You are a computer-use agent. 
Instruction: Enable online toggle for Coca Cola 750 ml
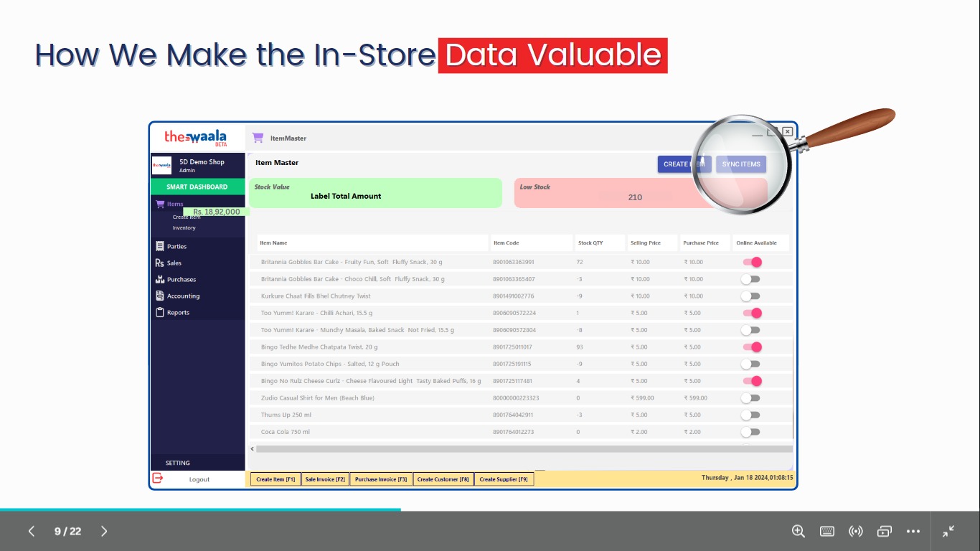pyautogui.click(x=750, y=432)
